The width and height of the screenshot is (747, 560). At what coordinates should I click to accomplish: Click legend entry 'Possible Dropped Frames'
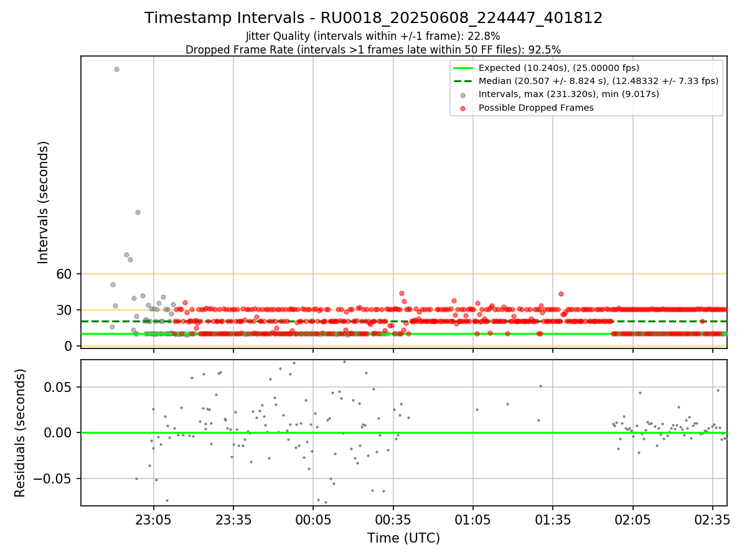click(x=536, y=108)
